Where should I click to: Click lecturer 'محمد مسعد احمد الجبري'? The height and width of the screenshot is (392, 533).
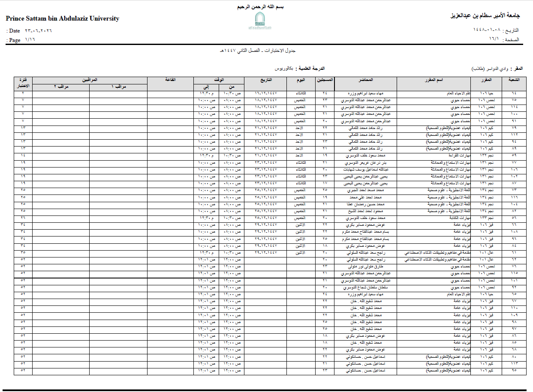(x=366, y=190)
